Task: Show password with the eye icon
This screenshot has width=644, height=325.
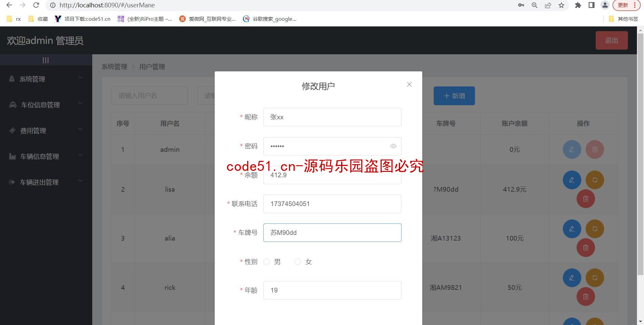Action: tap(393, 146)
